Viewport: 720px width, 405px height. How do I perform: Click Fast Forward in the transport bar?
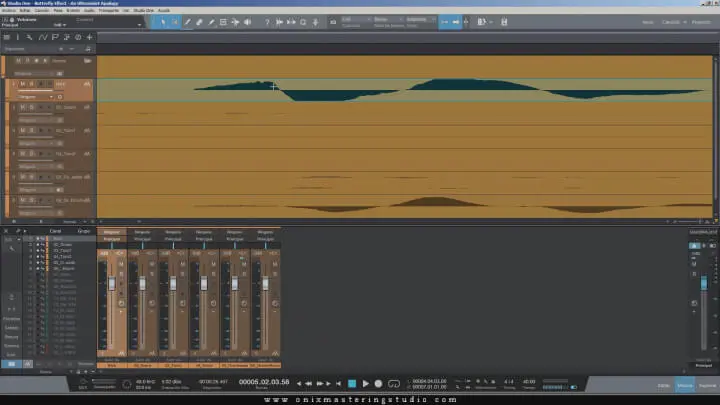tap(320, 383)
